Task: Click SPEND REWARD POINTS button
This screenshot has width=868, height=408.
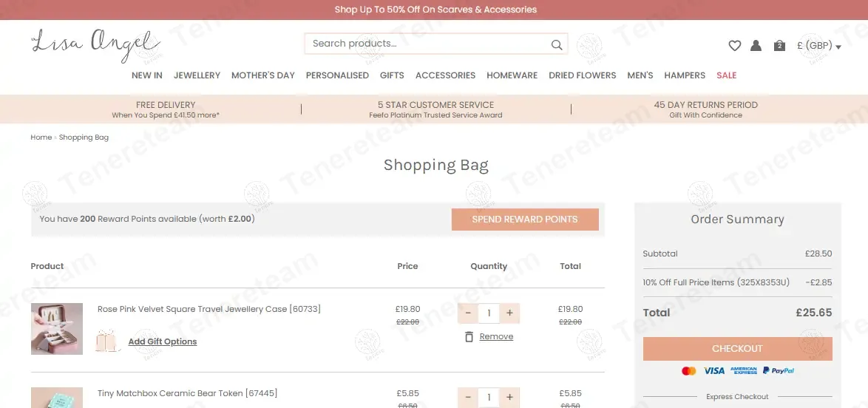Action: (525, 220)
